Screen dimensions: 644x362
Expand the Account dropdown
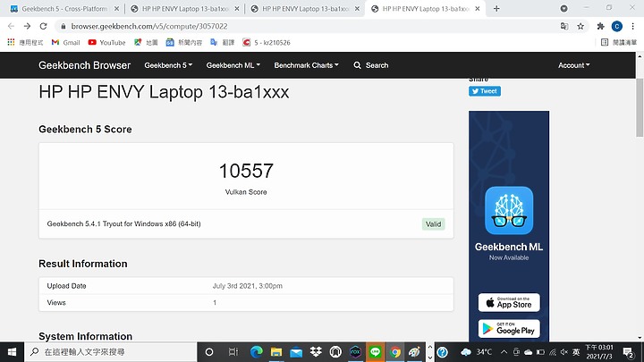[573, 65]
